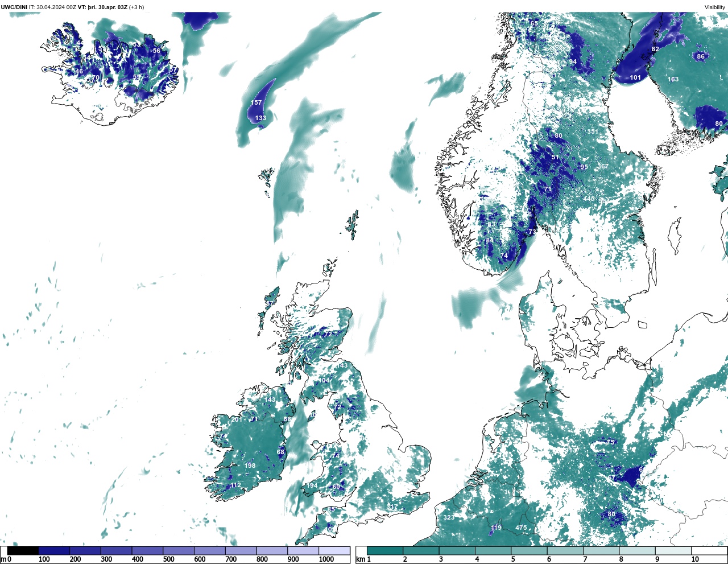Screen dimensions: 728x564
Task: Click the 323 value over northern France
Action: pyautogui.click(x=449, y=517)
